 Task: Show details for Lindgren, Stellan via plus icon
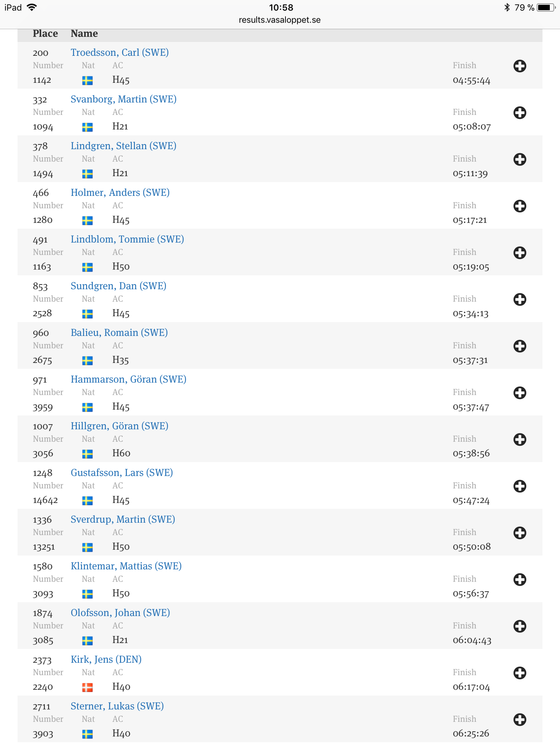(x=520, y=159)
